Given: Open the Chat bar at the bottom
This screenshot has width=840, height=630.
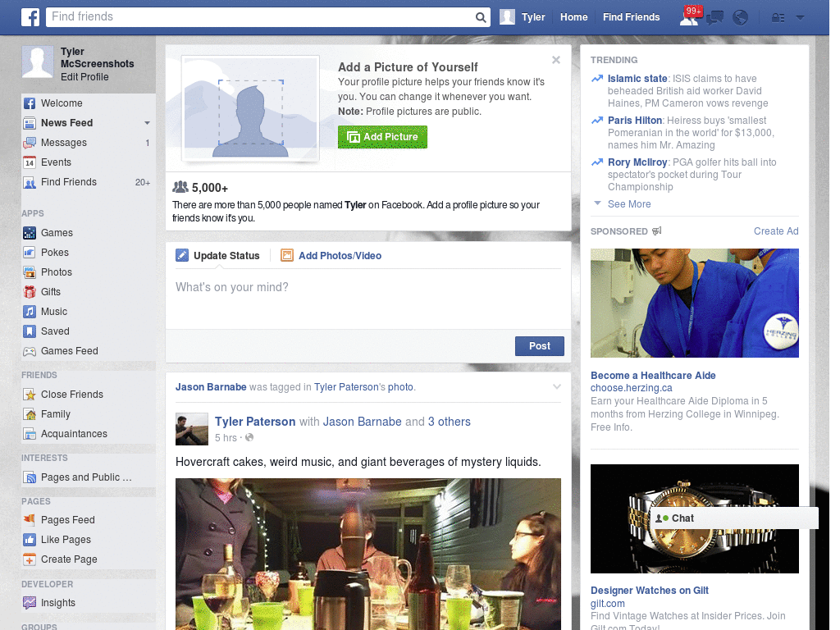Looking at the screenshot, I should pos(682,518).
